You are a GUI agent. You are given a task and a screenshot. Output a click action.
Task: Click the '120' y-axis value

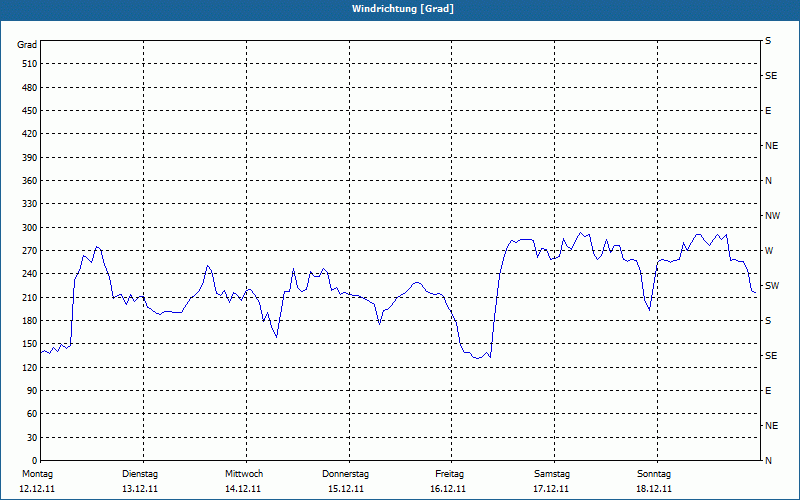[30, 367]
